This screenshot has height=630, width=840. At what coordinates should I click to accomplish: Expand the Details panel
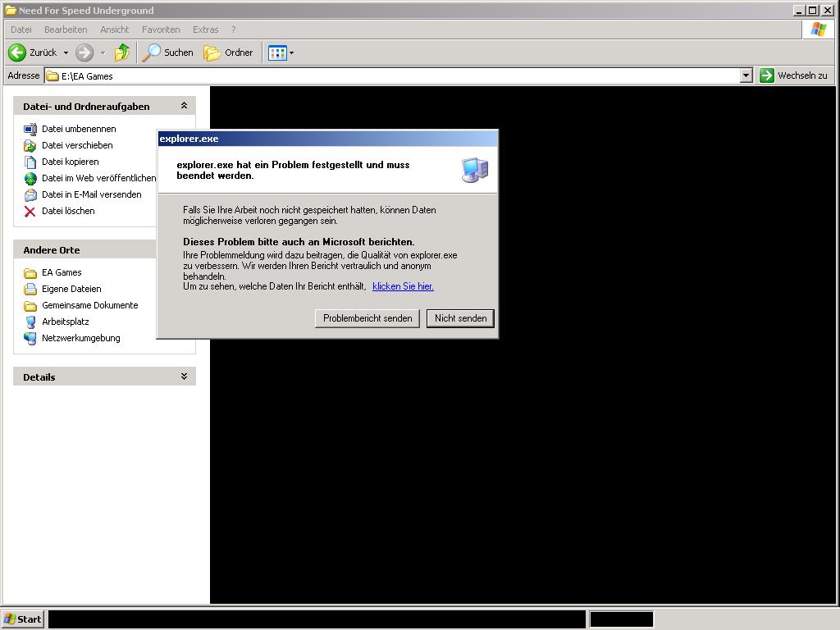pyautogui.click(x=184, y=376)
